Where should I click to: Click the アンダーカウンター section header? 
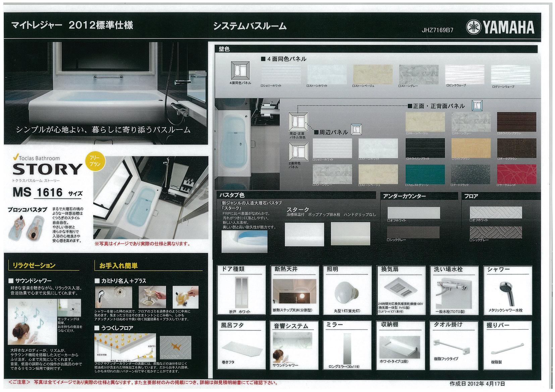pyautogui.click(x=419, y=196)
